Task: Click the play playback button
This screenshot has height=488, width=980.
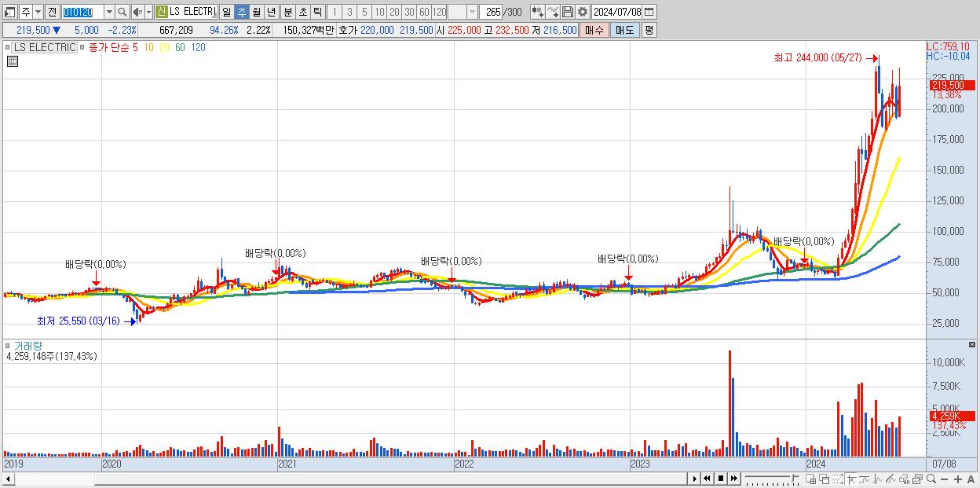Action: [694, 479]
